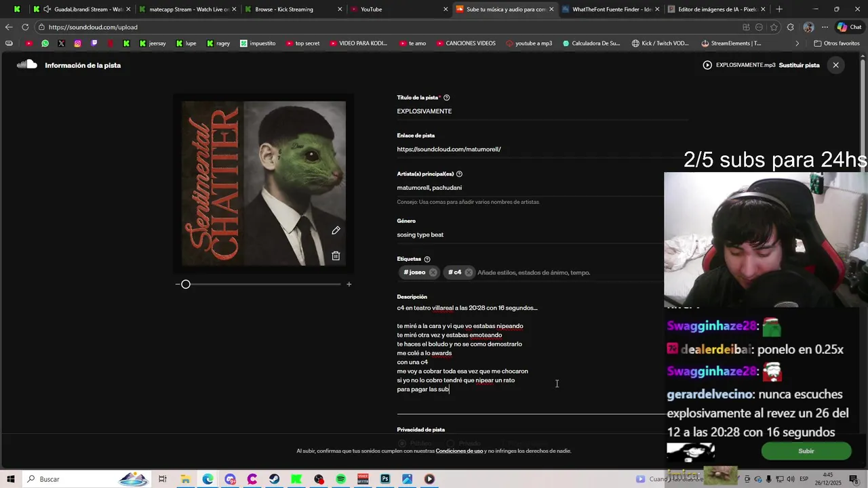This screenshot has height=488, width=868.
Task: Open ESP language indicator in tray
Action: pyautogui.click(x=804, y=479)
